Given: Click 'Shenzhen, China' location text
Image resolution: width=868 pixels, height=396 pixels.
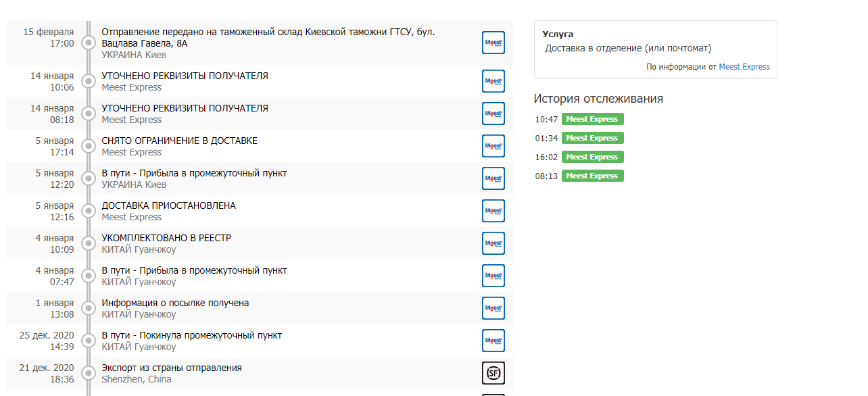Looking at the screenshot, I should point(137,379).
